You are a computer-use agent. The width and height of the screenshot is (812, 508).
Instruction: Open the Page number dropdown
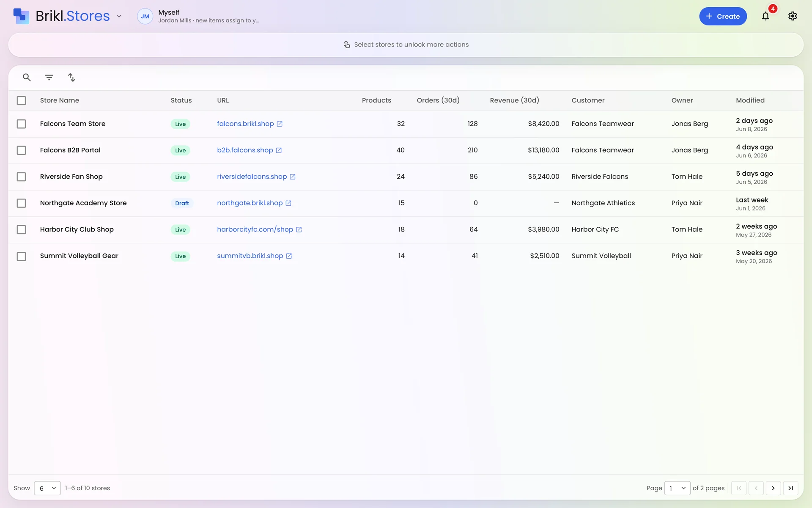tap(677, 488)
